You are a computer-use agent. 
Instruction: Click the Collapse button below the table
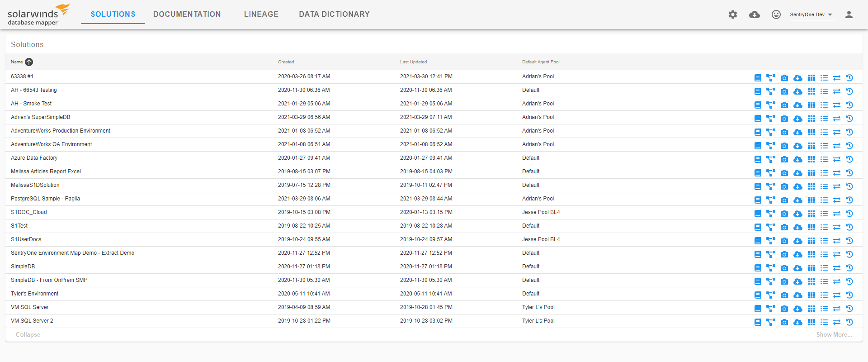coord(28,334)
